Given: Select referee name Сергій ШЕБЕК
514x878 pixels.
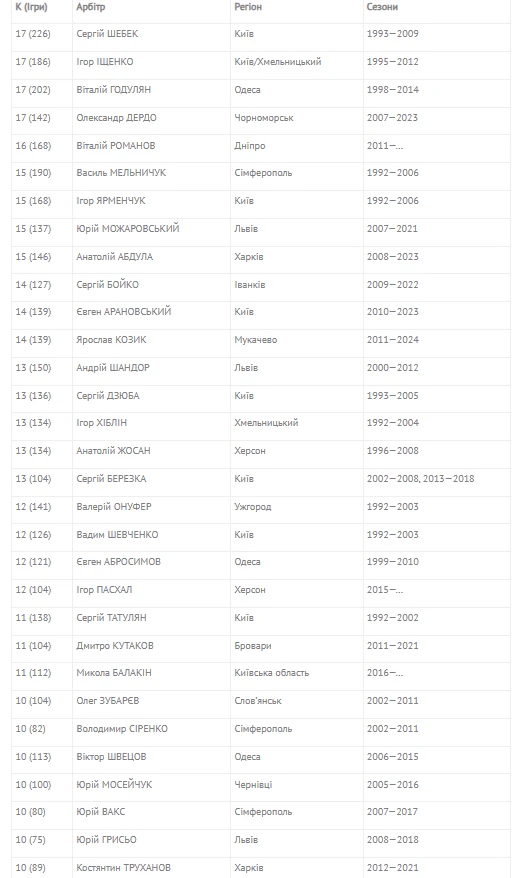Looking at the screenshot, I should 107,34.
